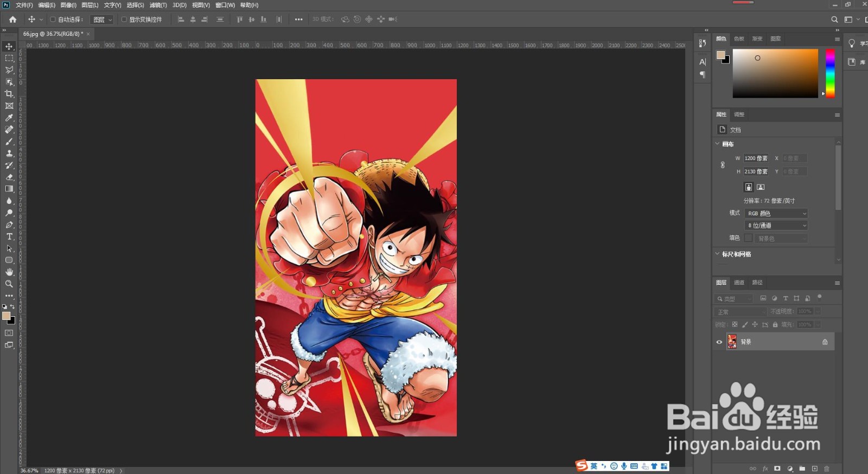Open the 8 位/通道 bit depth dropdown

(776, 226)
